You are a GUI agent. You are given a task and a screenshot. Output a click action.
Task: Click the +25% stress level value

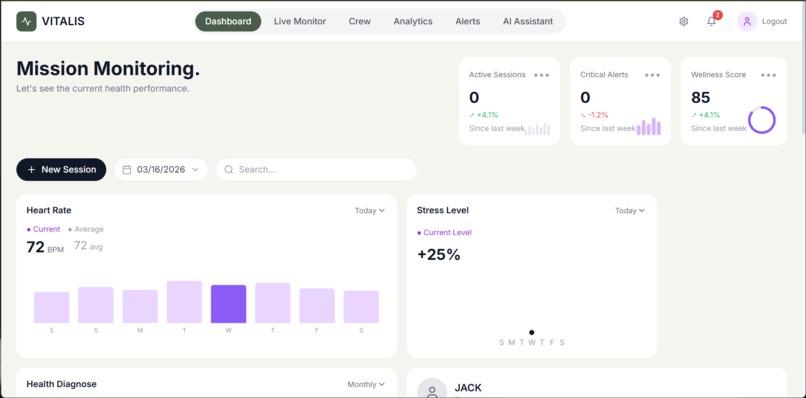tap(438, 255)
